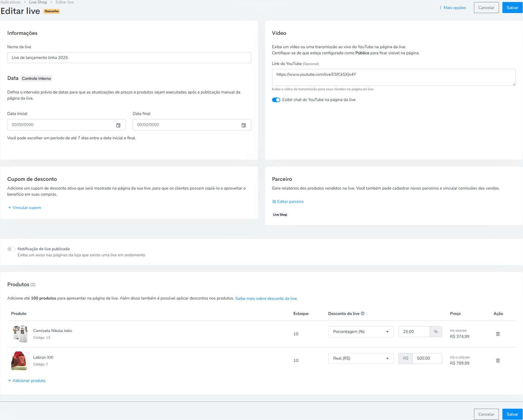Click the Lebron XXI product thumbnail
The width and height of the screenshot is (523, 420).
pyautogui.click(x=20, y=361)
